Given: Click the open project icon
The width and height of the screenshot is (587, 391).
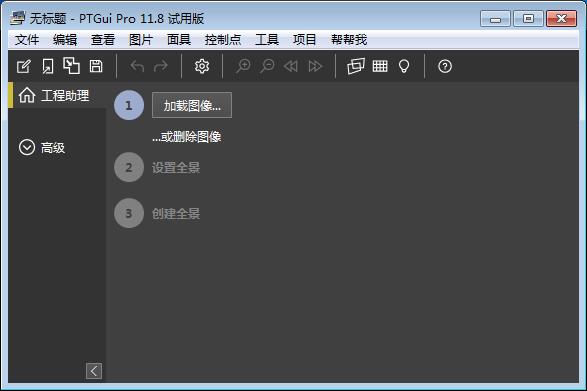Looking at the screenshot, I should tap(48, 67).
